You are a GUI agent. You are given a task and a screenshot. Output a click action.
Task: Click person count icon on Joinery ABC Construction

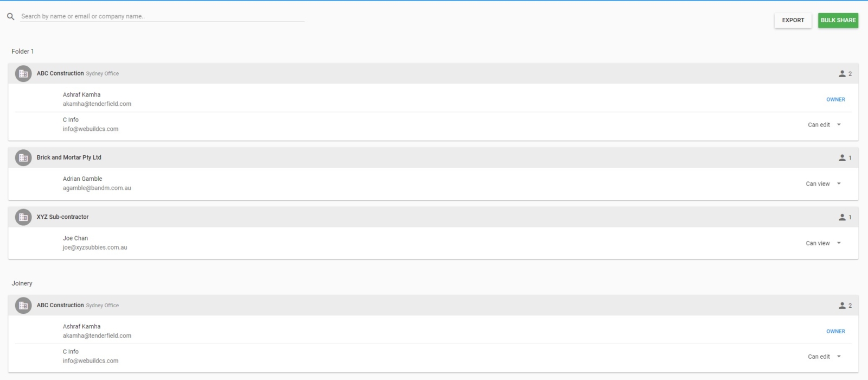tap(842, 306)
